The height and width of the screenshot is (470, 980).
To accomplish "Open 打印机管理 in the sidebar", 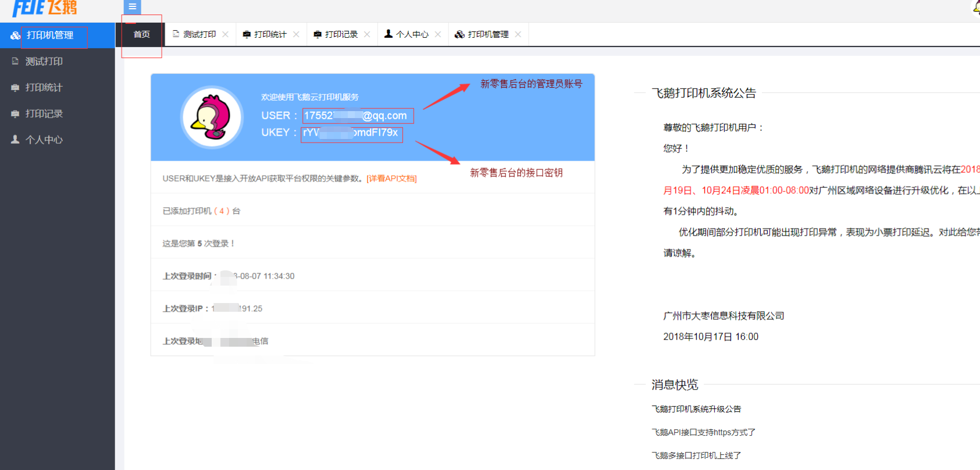I will coord(57,35).
